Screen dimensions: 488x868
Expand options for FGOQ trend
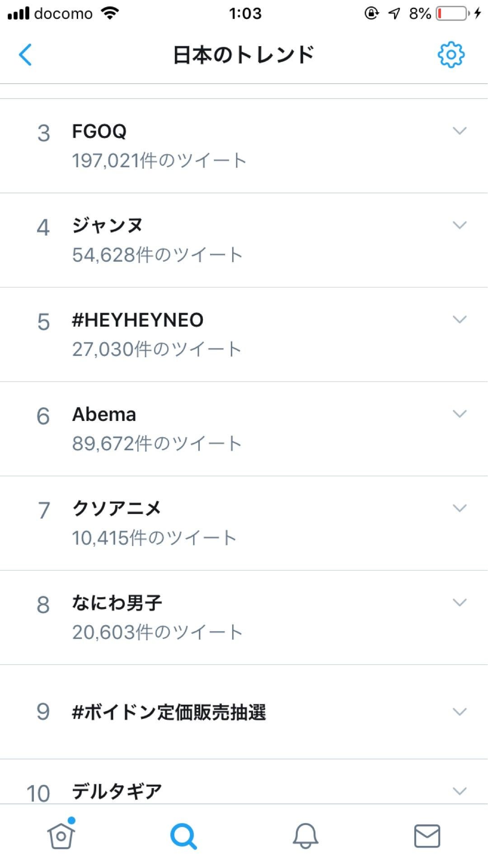pos(460,131)
